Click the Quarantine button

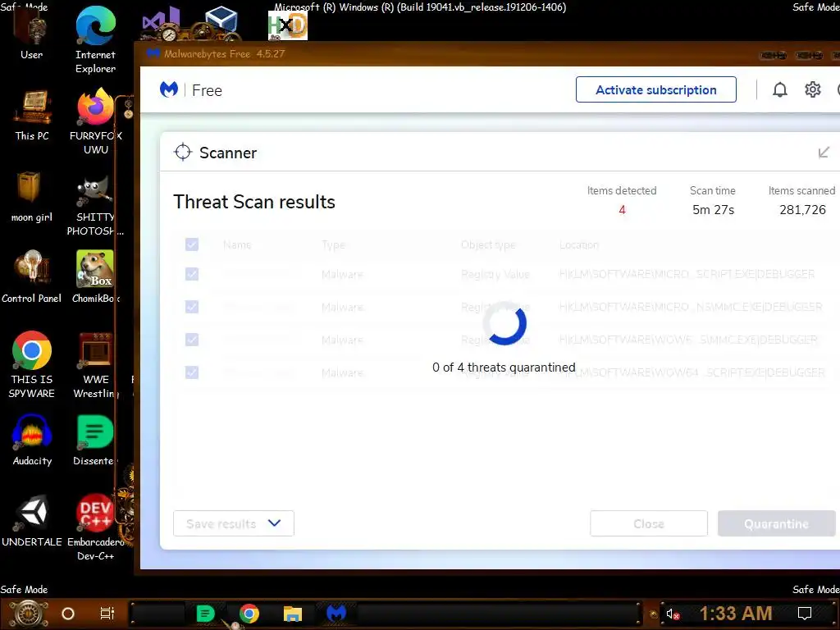pos(776,523)
